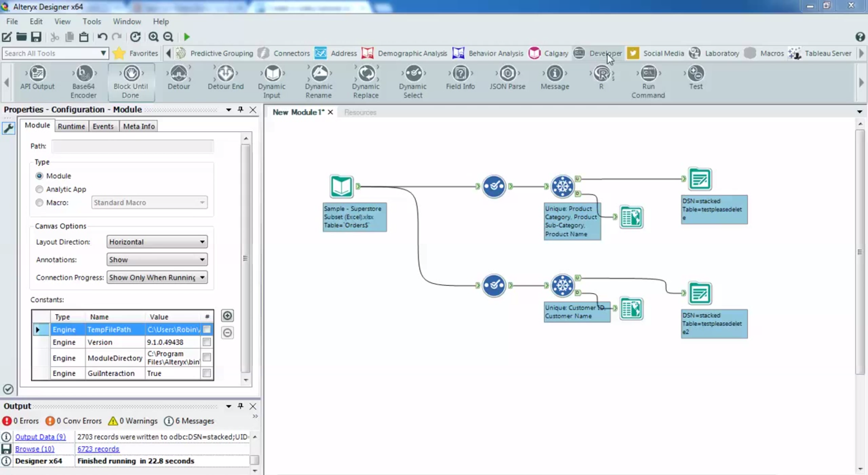Run the workflow with the green play icon
868x475 pixels.
pos(186,37)
